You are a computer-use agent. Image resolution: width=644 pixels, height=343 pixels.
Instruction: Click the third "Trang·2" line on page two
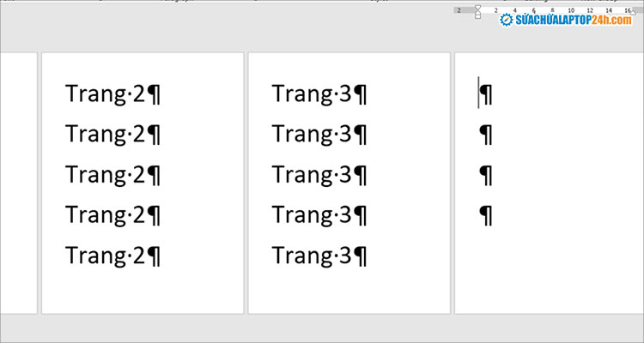pos(112,175)
